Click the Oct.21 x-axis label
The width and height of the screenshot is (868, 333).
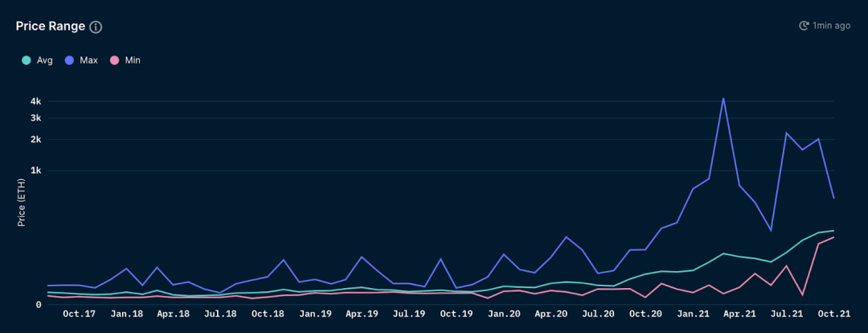click(834, 314)
